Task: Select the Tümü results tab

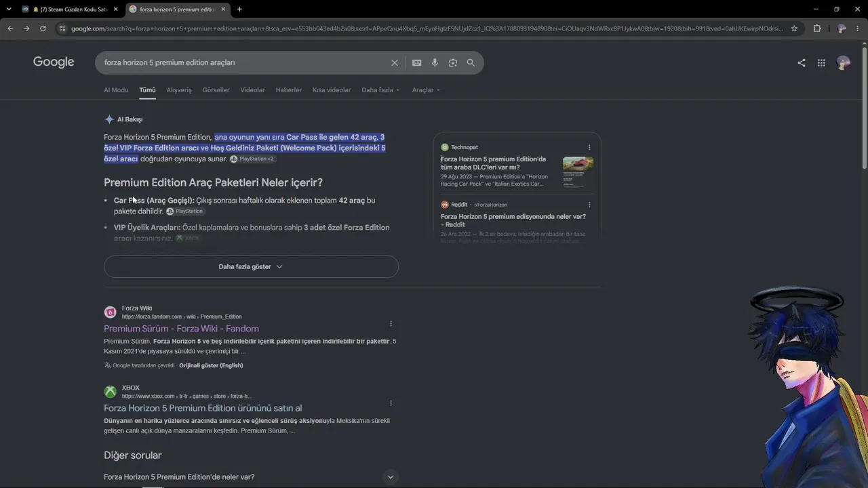Action: 147,90
